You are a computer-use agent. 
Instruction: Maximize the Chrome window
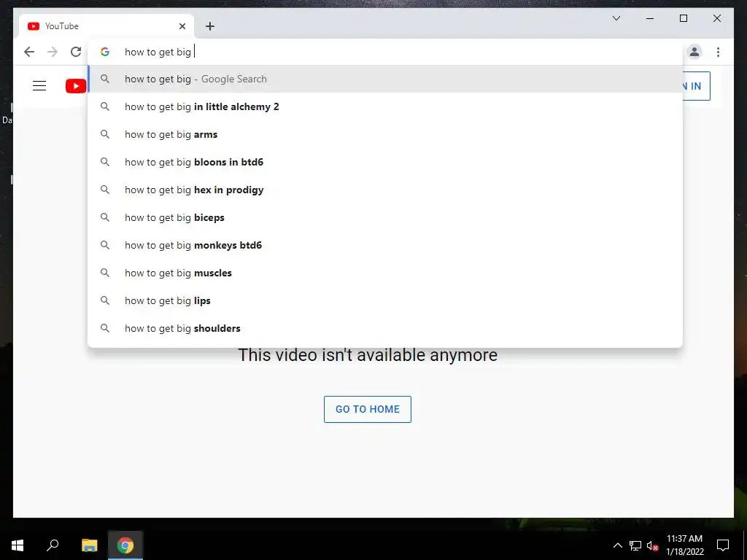click(683, 18)
